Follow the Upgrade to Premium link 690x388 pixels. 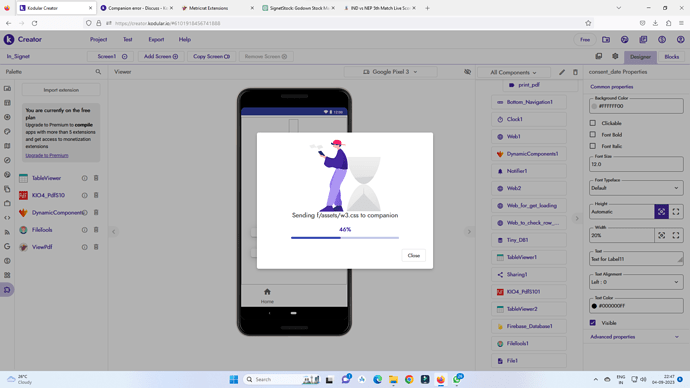click(47, 155)
